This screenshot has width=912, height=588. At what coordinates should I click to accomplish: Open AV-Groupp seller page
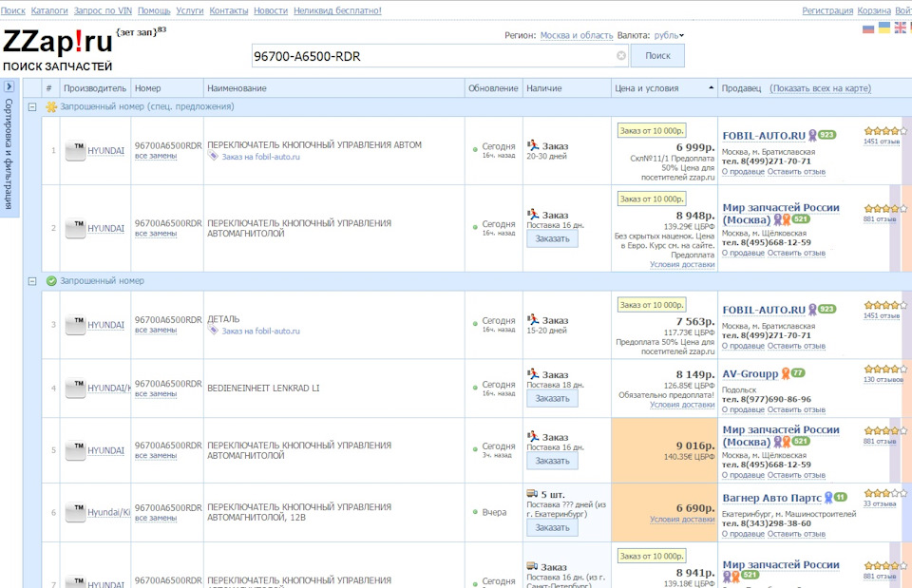[750, 374]
